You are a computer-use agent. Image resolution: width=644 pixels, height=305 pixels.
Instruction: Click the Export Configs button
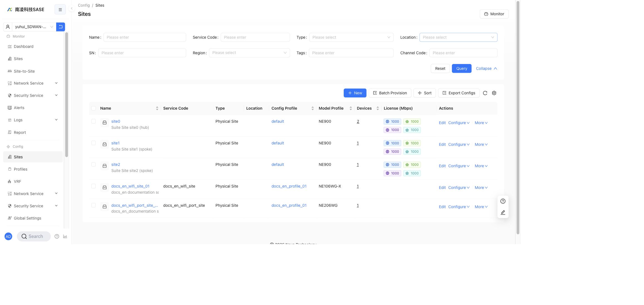(x=459, y=93)
